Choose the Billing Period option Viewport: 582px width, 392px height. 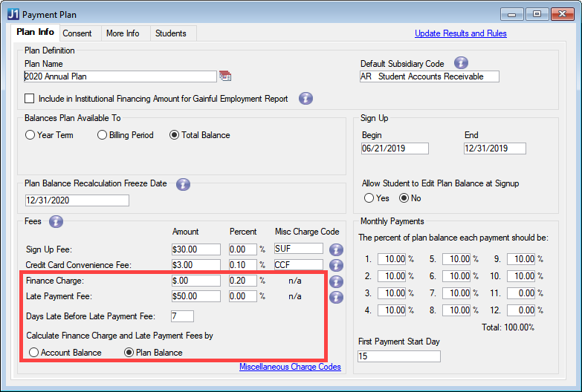(103, 135)
